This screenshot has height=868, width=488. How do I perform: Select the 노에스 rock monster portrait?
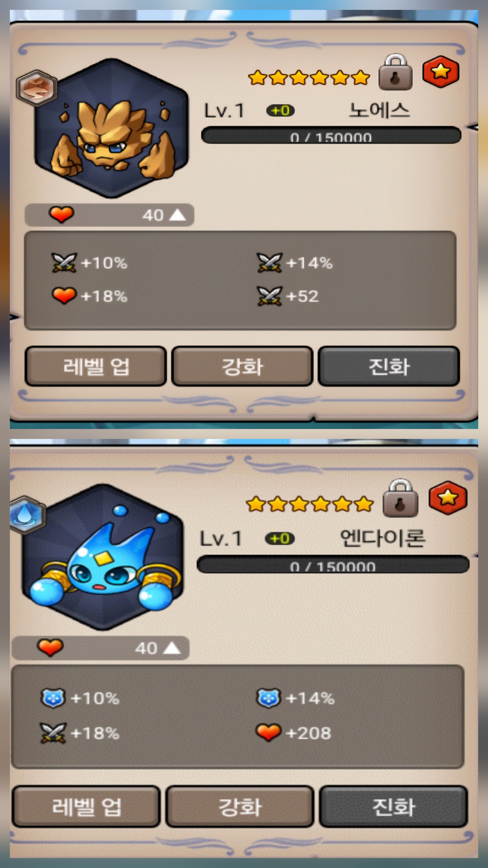111,128
